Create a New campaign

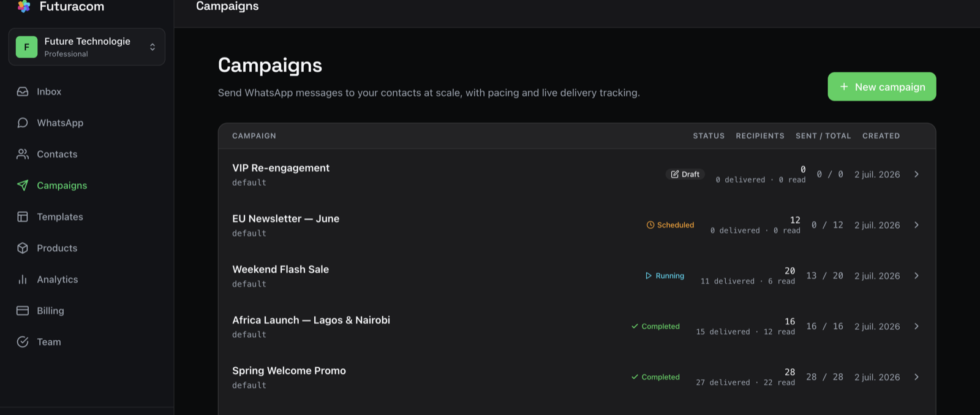pyautogui.click(x=882, y=86)
